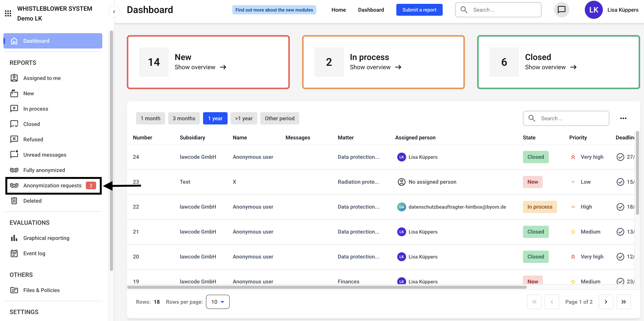Toggle the 3 months period filter
The width and height of the screenshot is (644, 321).
pos(184,118)
